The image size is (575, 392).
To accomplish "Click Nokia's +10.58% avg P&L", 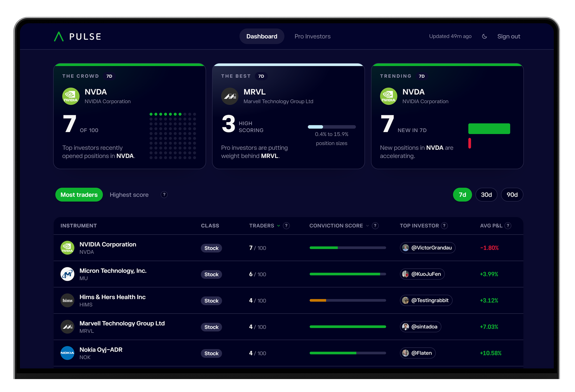I will coord(491,353).
